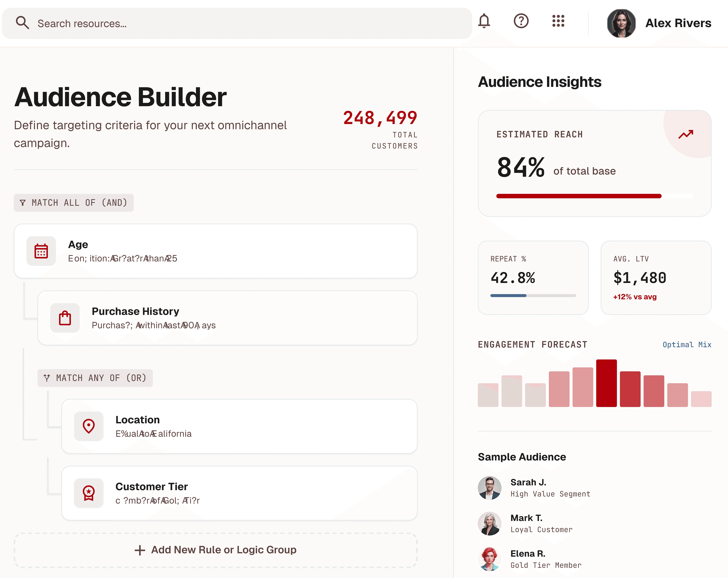Open the Customer Tier rule card

(239, 493)
